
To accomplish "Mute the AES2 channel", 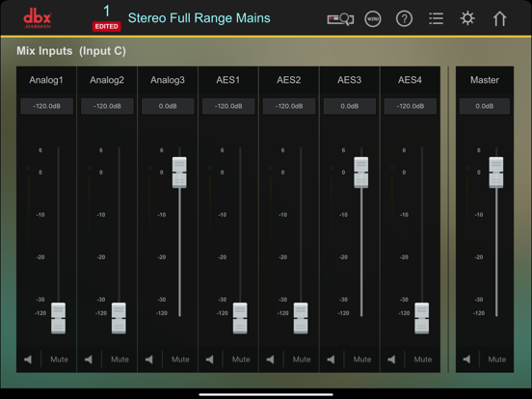I will tap(302, 359).
